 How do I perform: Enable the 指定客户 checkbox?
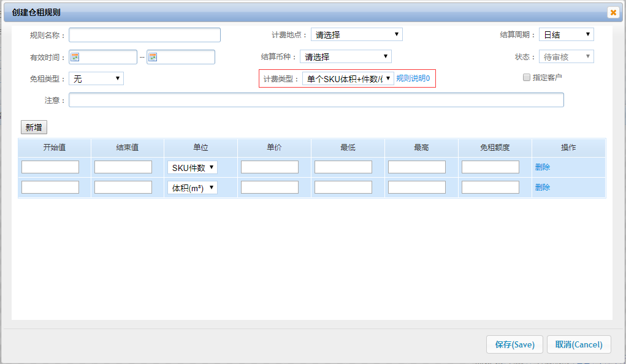coord(526,77)
